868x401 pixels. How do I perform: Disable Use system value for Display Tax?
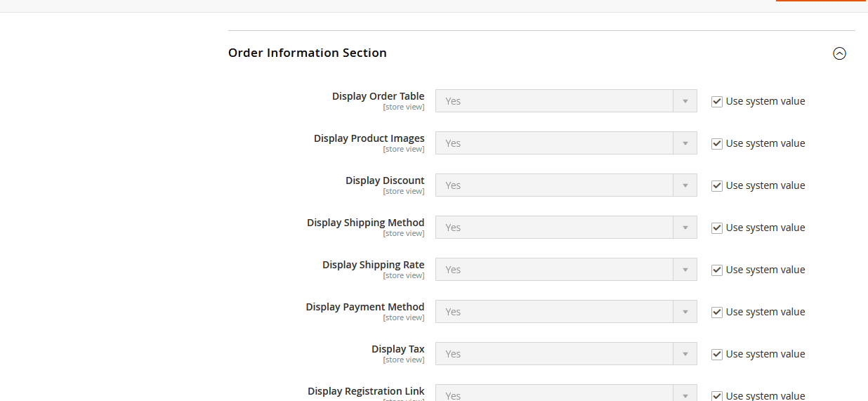717,354
